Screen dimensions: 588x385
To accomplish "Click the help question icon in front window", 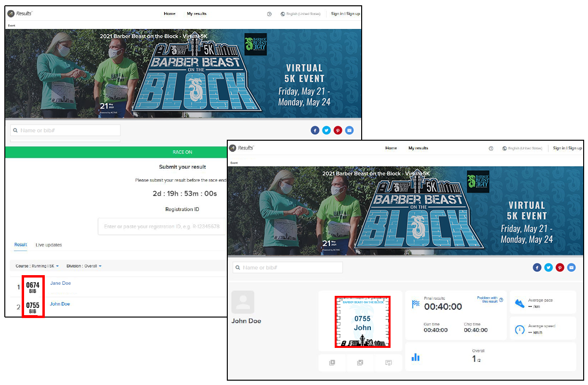I will [x=491, y=148].
